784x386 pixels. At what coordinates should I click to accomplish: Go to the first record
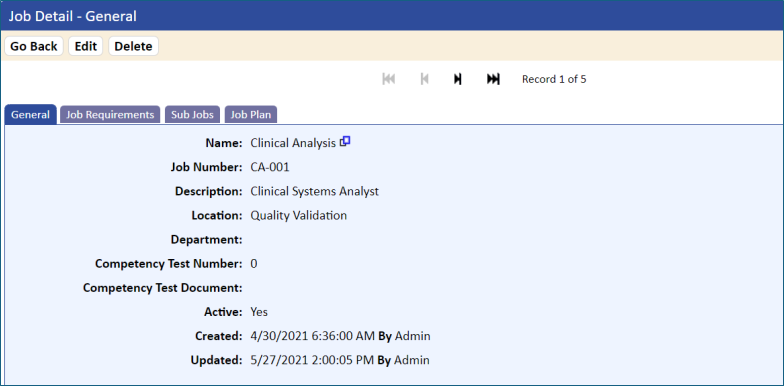(x=388, y=79)
